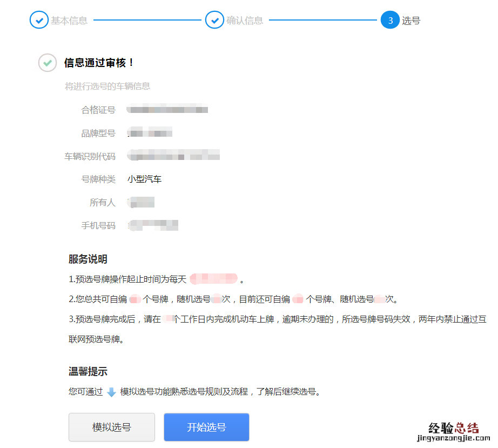
Task: Click the masked 合格证号 value
Action: [166, 110]
